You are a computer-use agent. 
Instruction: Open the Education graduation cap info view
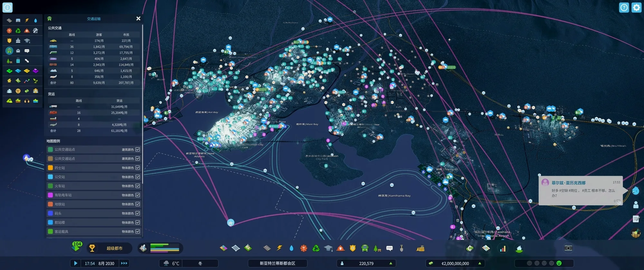click(27, 41)
